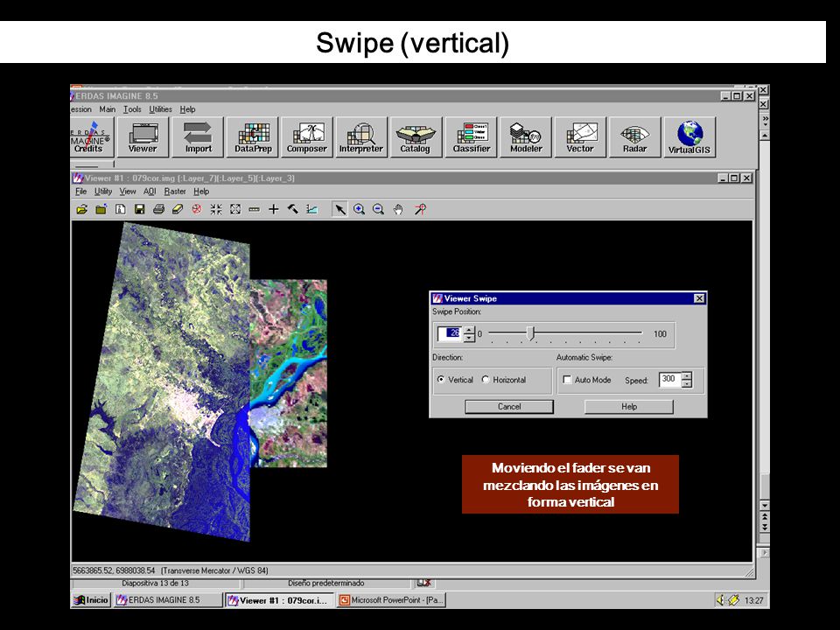Open the VirtualGIS module
This screenshot has height=630, width=840.
pos(689,137)
